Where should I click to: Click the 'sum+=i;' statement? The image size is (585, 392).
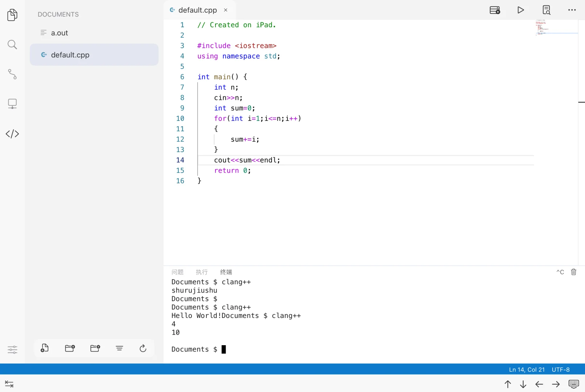coord(245,139)
